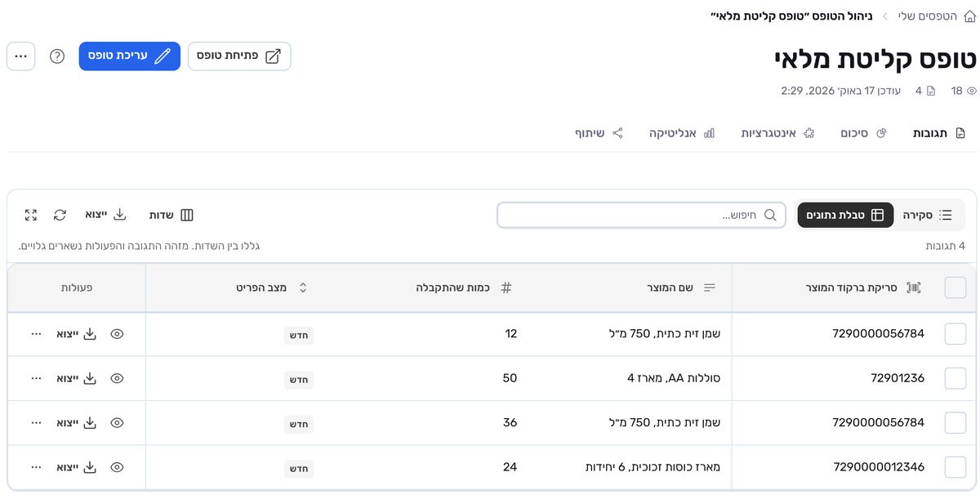Click the quantity cell showing 24
Image resolution: width=980 pixels, height=499 pixels.
tap(510, 467)
